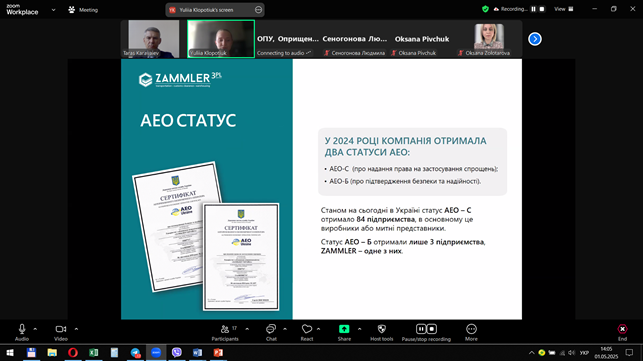Show next participants with blue arrow

click(535, 39)
